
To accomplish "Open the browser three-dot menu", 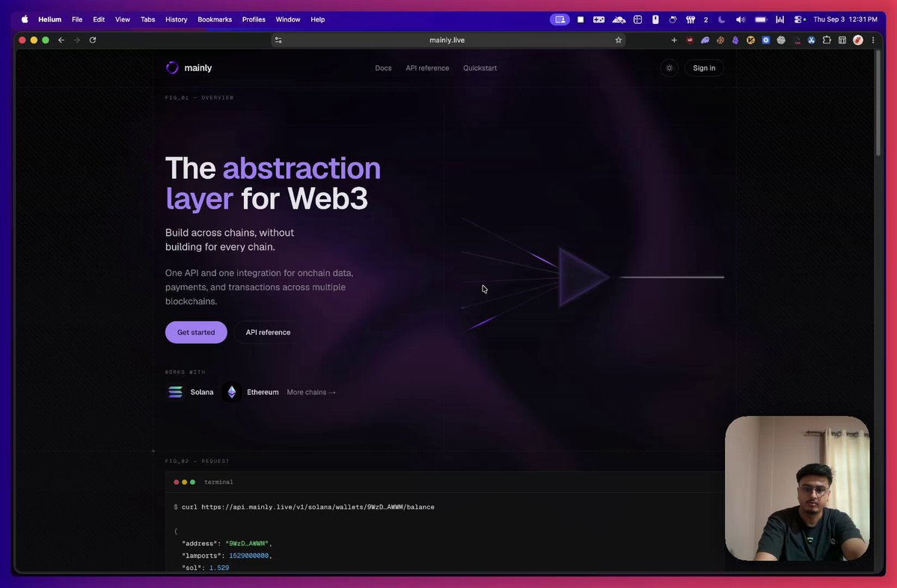I will click(873, 40).
